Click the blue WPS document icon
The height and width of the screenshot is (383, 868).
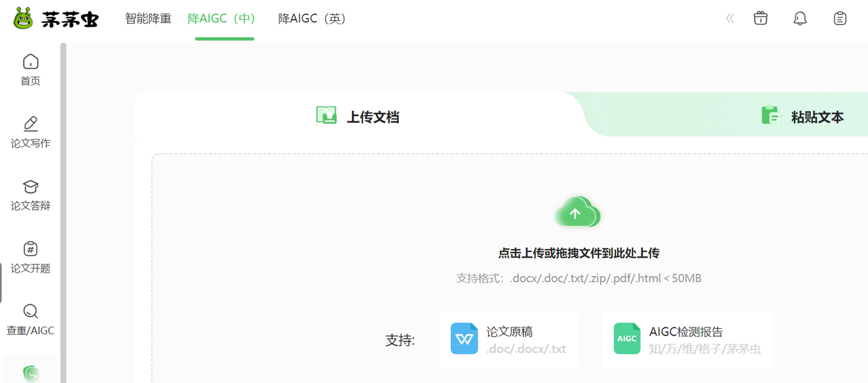pos(465,338)
